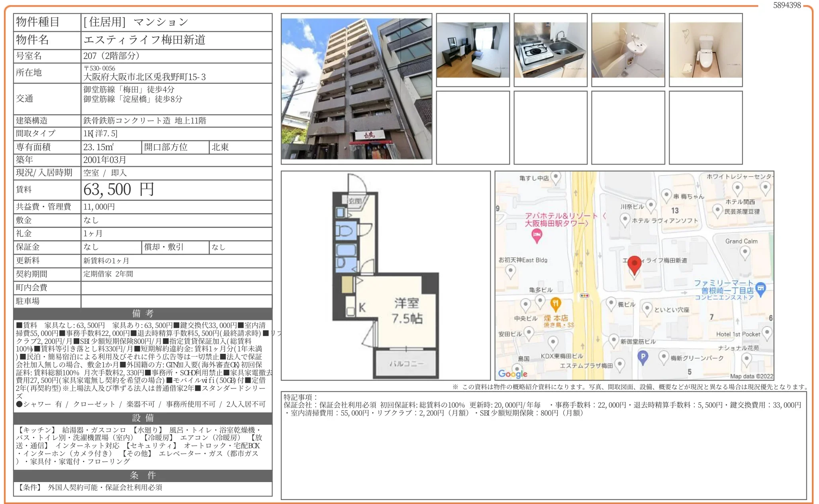Click the pink APA Hotel marker icon
Image resolution: width=819 pixels, height=504 pixels.
point(537,236)
